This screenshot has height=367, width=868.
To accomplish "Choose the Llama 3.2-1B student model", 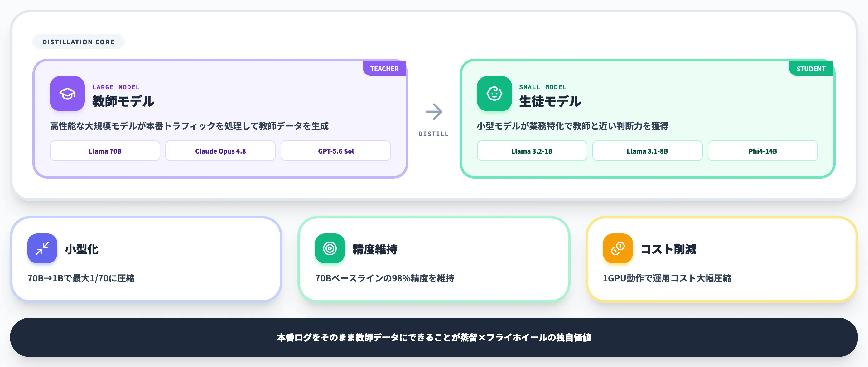I will coord(532,151).
